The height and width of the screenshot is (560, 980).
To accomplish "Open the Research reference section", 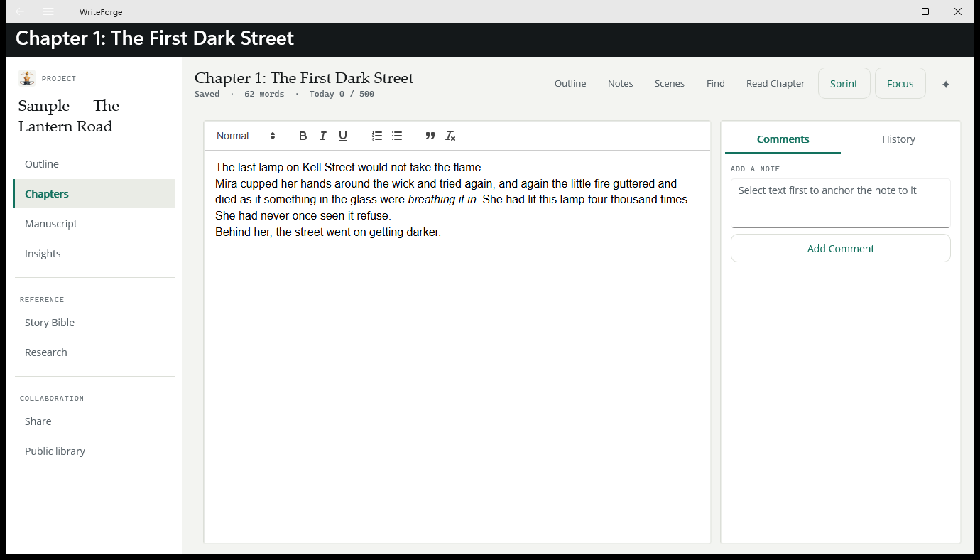I will pyautogui.click(x=94, y=352).
